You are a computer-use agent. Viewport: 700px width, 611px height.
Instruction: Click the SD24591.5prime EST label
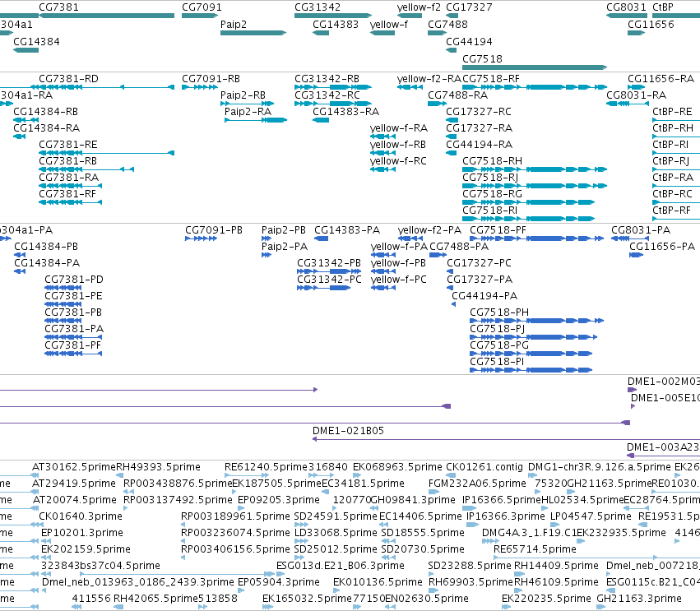click(x=336, y=516)
